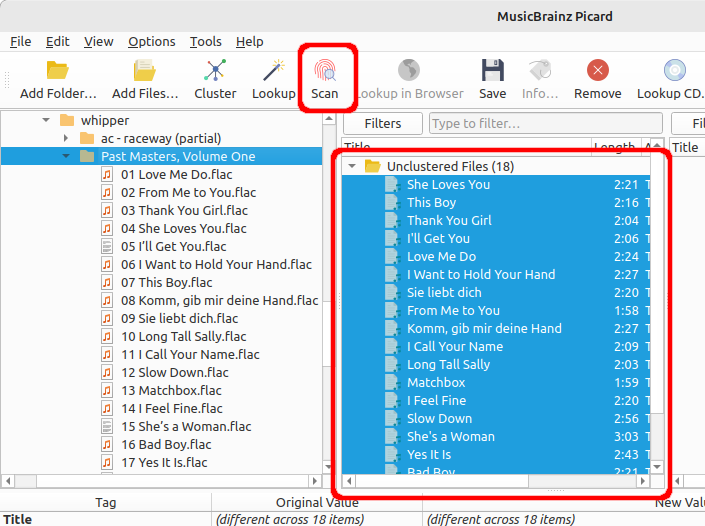Save files with the floppy icon

493,71
